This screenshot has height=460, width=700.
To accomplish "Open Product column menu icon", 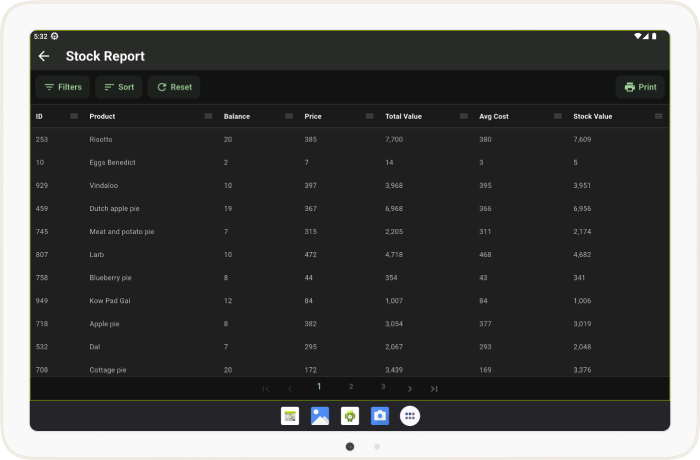I will (x=208, y=116).
